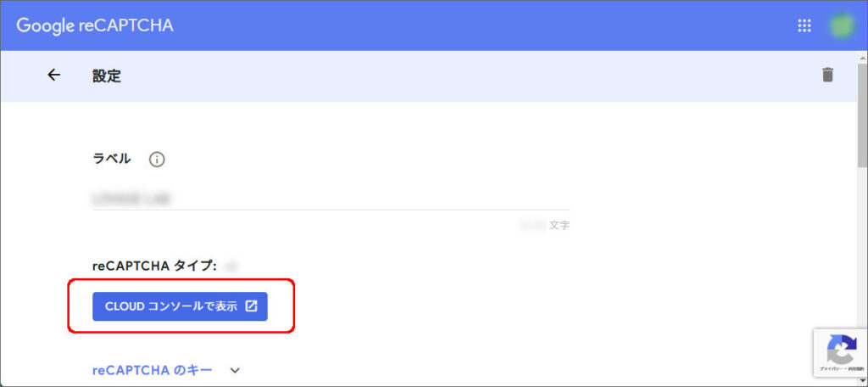Click the Google reCAPTCHA header logo
868x387 pixels.
(95, 25)
